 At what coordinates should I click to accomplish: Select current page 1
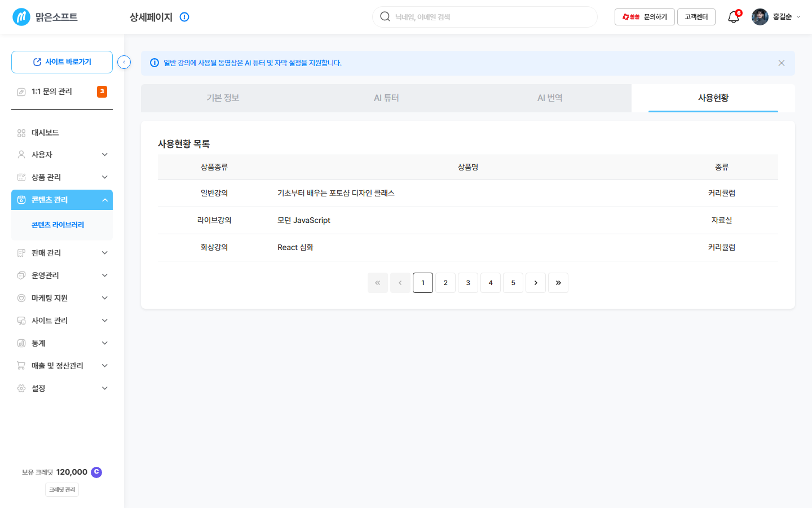pos(423,283)
